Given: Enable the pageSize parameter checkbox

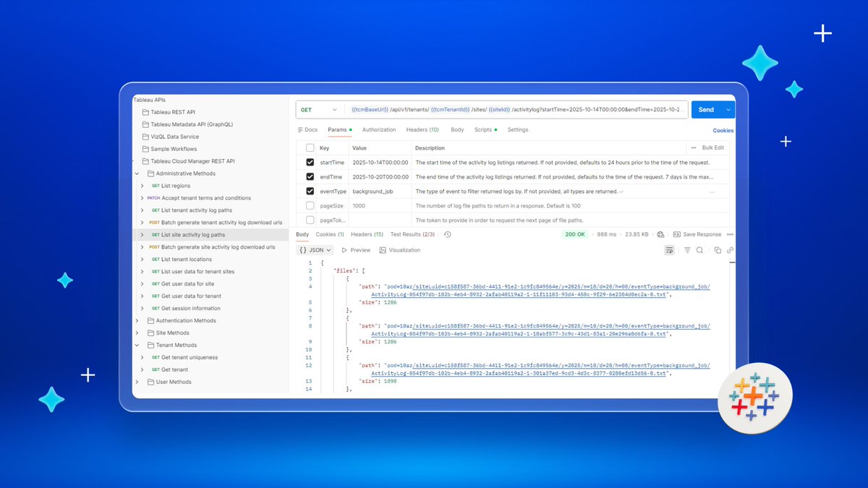Looking at the screenshot, I should point(310,206).
